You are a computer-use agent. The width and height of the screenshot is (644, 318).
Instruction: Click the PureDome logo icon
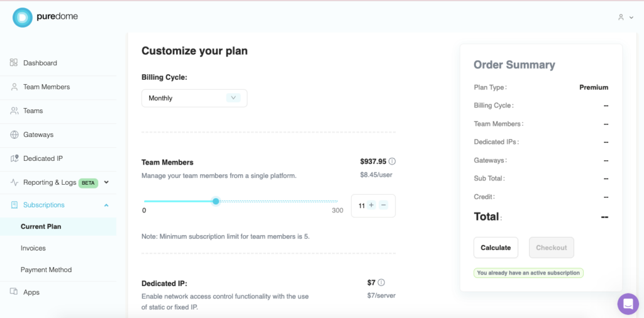[22, 18]
